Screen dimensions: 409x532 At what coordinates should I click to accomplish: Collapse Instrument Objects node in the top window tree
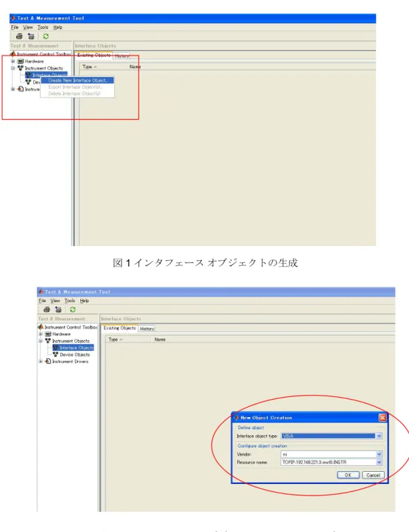pyautogui.click(x=13, y=68)
